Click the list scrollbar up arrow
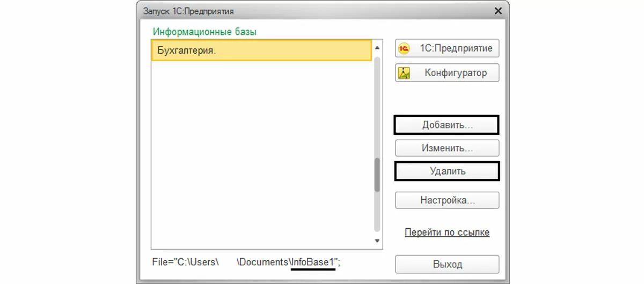This screenshot has width=644, height=284. [377, 47]
